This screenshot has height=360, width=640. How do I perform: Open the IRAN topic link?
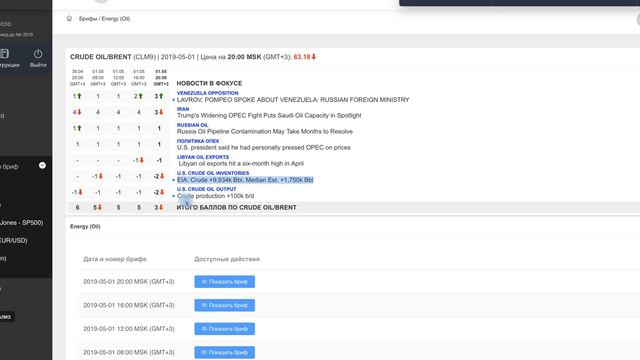tap(183, 109)
